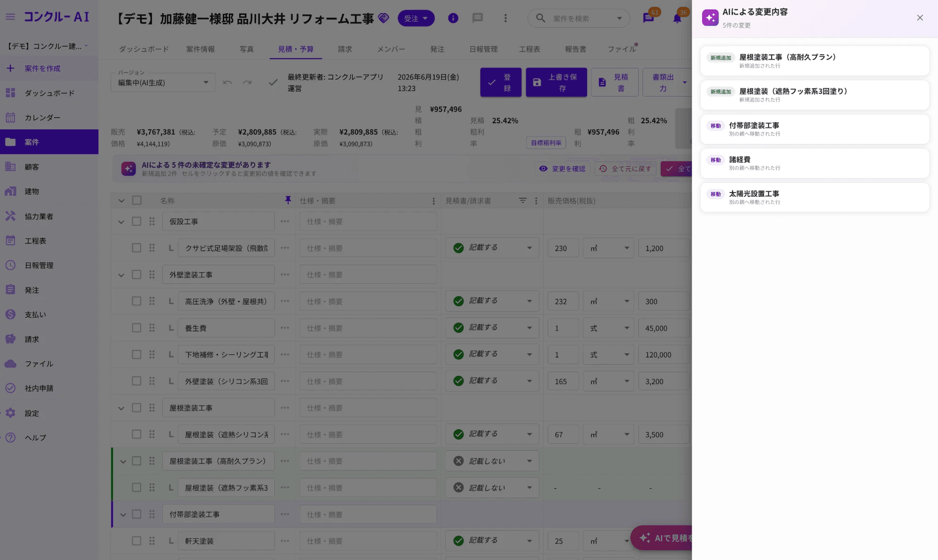Check the 下地補修・シーリング row checkbox
Image resolution: width=938 pixels, height=560 pixels.
(x=136, y=355)
